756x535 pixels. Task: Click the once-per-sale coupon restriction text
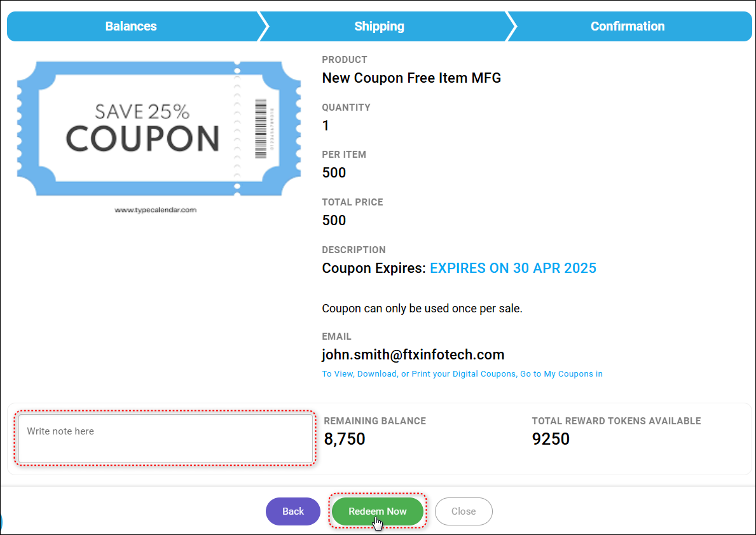(422, 309)
